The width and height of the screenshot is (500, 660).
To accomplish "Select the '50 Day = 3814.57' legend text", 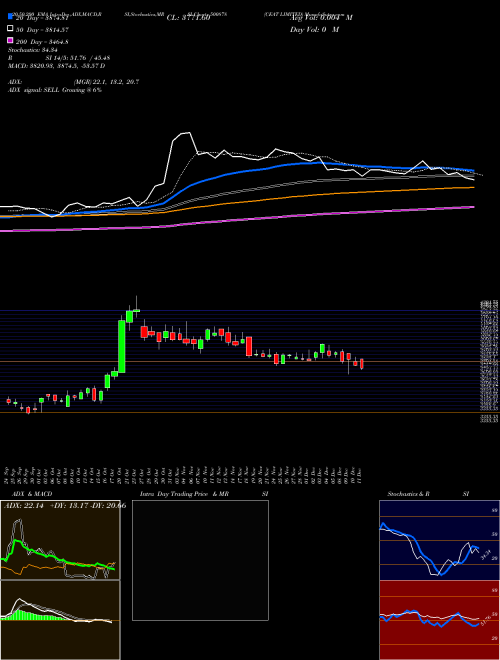I will [42, 30].
